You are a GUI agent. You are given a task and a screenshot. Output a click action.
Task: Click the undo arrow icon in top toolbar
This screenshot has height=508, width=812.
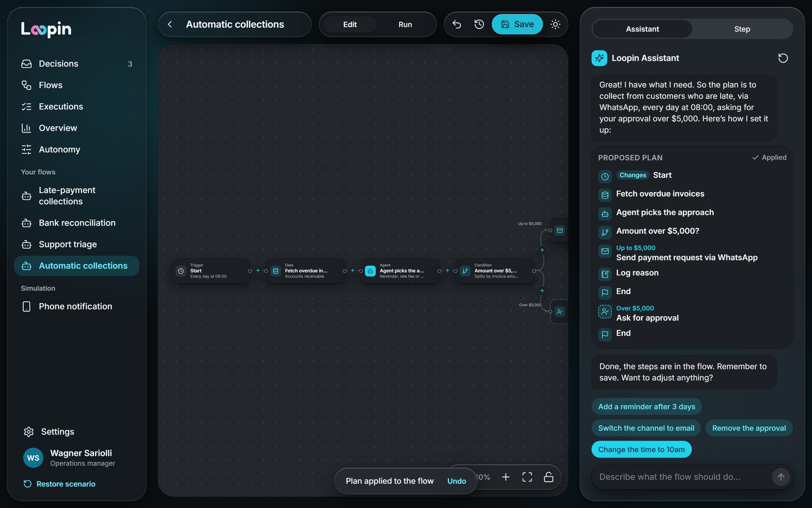(x=457, y=25)
